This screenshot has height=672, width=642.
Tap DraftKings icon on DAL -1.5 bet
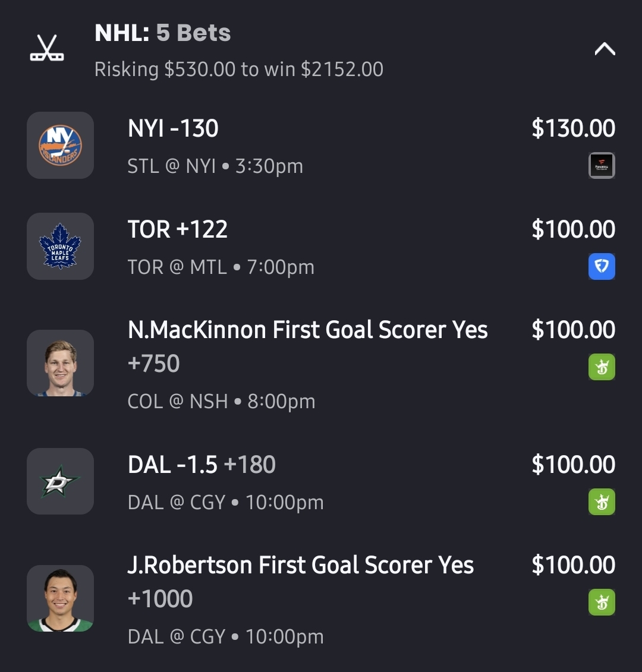click(x=602, y=502)
